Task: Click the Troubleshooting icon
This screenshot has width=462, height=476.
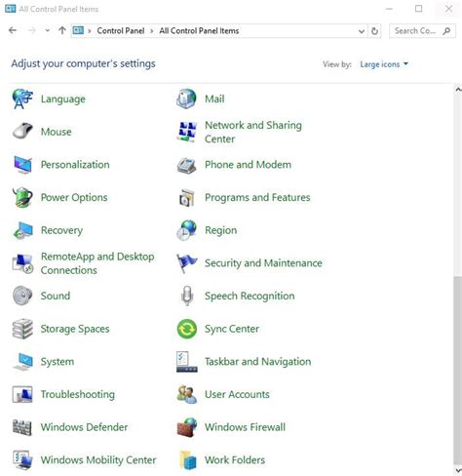Action: point(22,394)
